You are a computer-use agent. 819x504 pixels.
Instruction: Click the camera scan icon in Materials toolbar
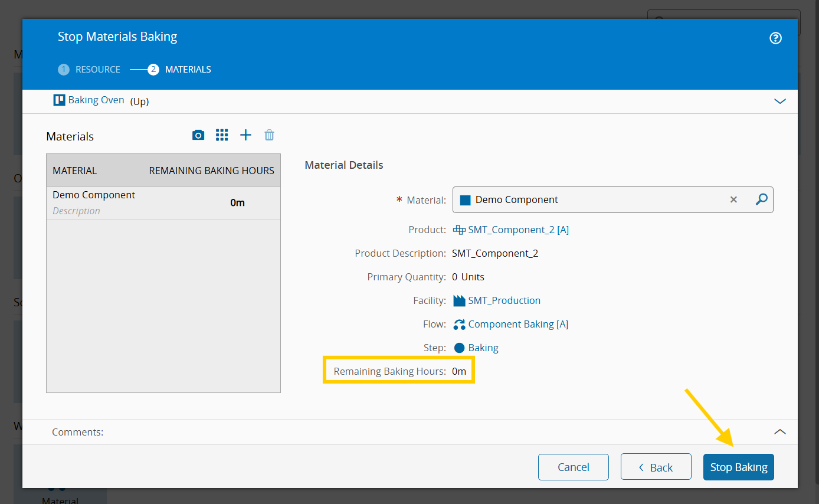198,135
